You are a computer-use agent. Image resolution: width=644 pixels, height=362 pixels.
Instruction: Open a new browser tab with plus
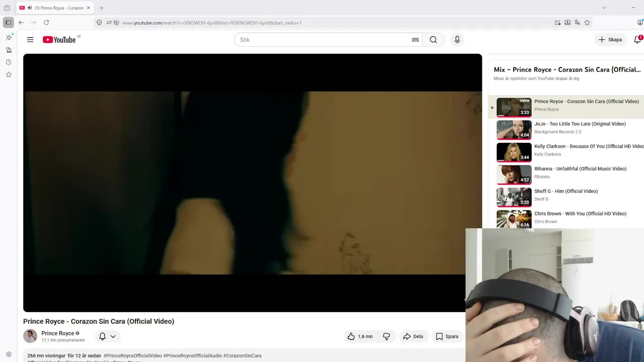pos(102,8)
